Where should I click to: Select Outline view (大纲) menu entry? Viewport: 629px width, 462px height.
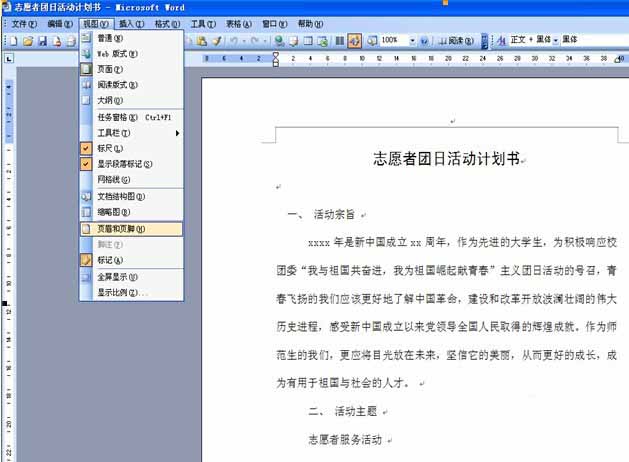coord(132,100)
